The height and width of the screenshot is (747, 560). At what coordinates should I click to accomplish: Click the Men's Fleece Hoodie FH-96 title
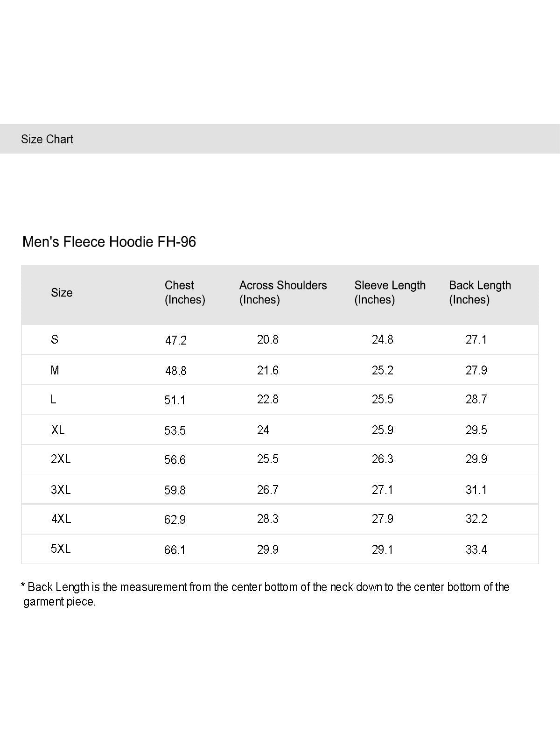click(x=109, y=242)
